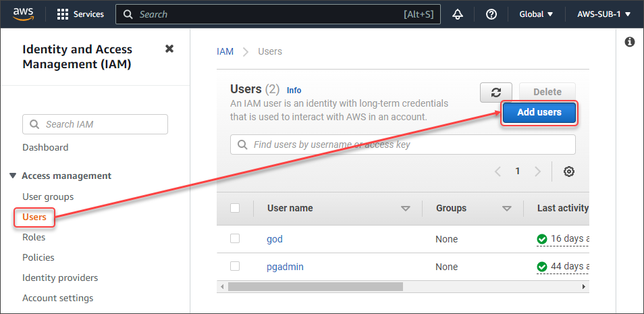Open table preferences gear icon
The image size is (644, 314).
coord(569,172)
